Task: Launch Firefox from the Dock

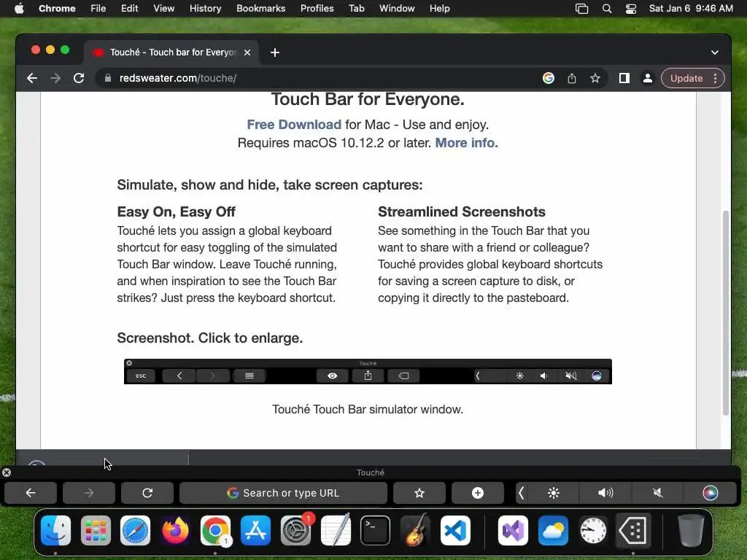Action: coord(175,531)
